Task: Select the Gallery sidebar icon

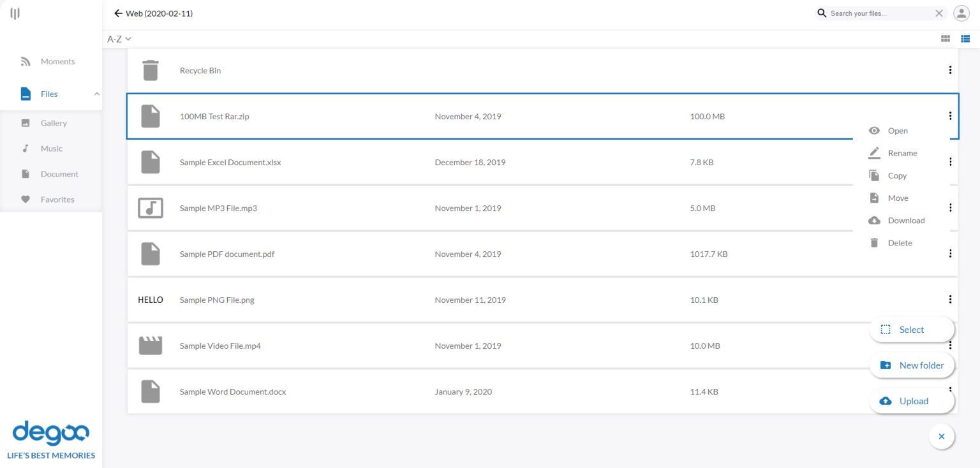Action: (26, 122)
